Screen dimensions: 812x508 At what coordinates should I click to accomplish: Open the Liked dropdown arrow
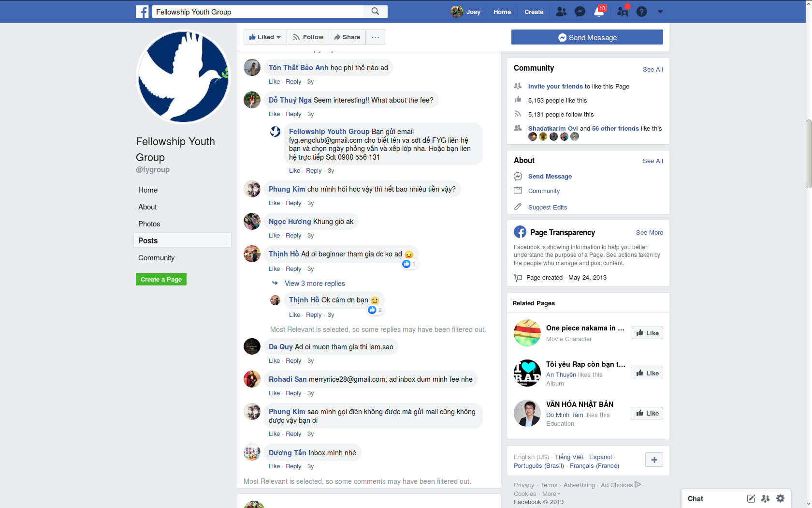coord(279,37)
